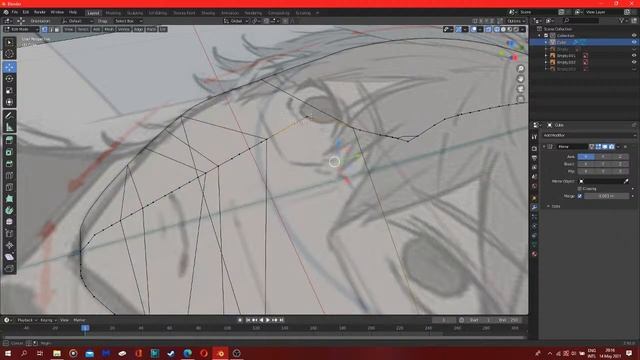Collapse the Mirror modifier panel
The width and height of the screenshot is (640, 360).
coord(544,147)
